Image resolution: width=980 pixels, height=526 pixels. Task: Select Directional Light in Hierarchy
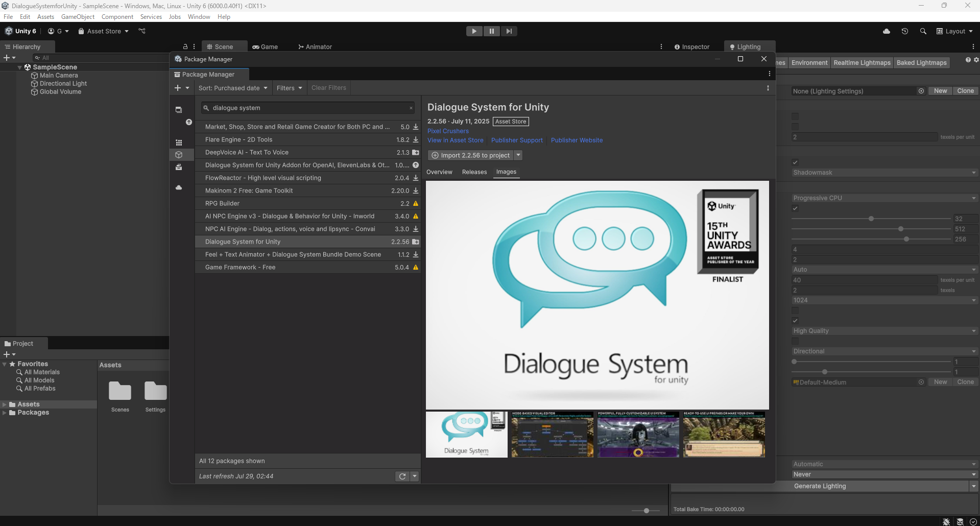click(x=63, y=83)
